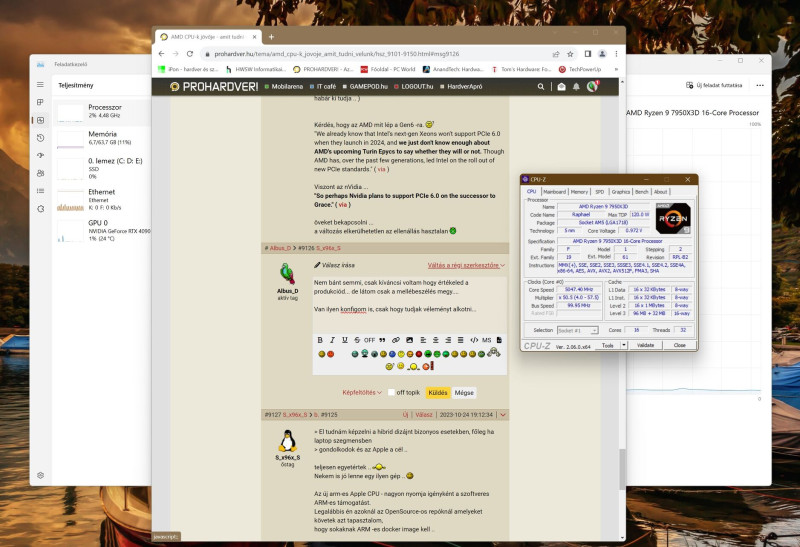
Task: Switch to Bench tab in CPU-Z
Action: pos(642,192)
